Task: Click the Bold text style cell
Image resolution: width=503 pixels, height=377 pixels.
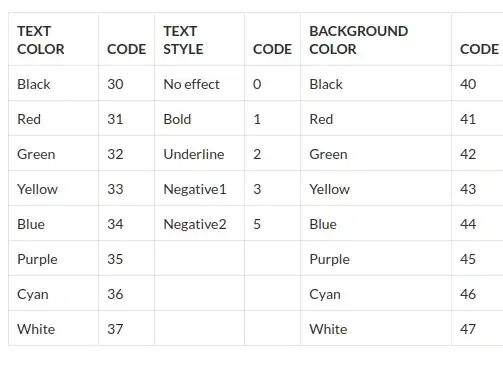Action: (x=199, y=118)
